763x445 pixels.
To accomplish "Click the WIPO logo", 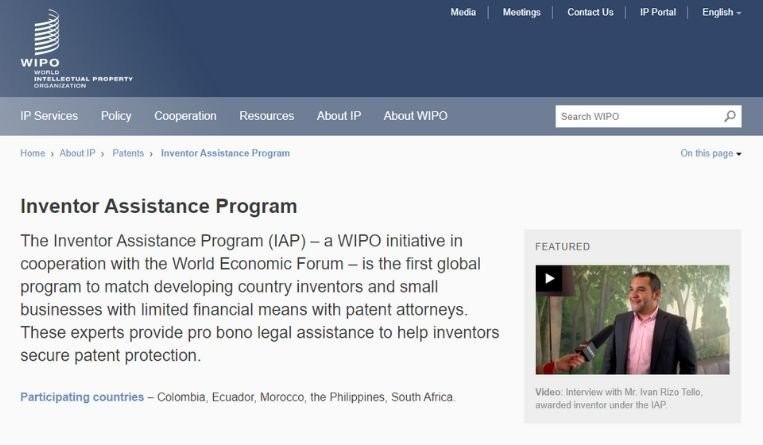I will coord(76,49).
